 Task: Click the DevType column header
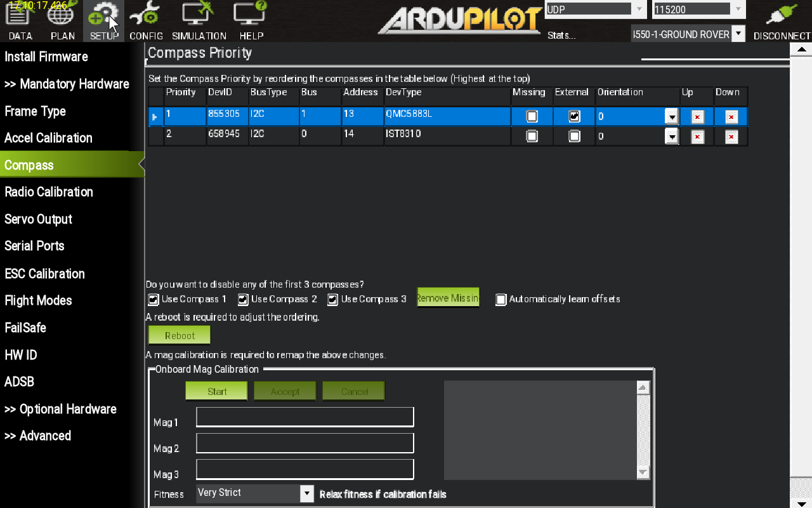[x=447, y=97]
